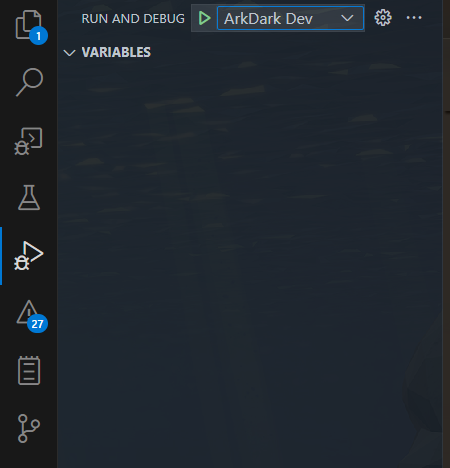
Task: Click the blue badge showing 27
Action: [37, 324]
